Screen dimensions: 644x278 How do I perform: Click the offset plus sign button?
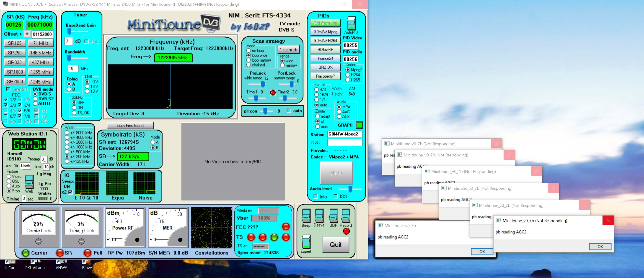point(27,34)
